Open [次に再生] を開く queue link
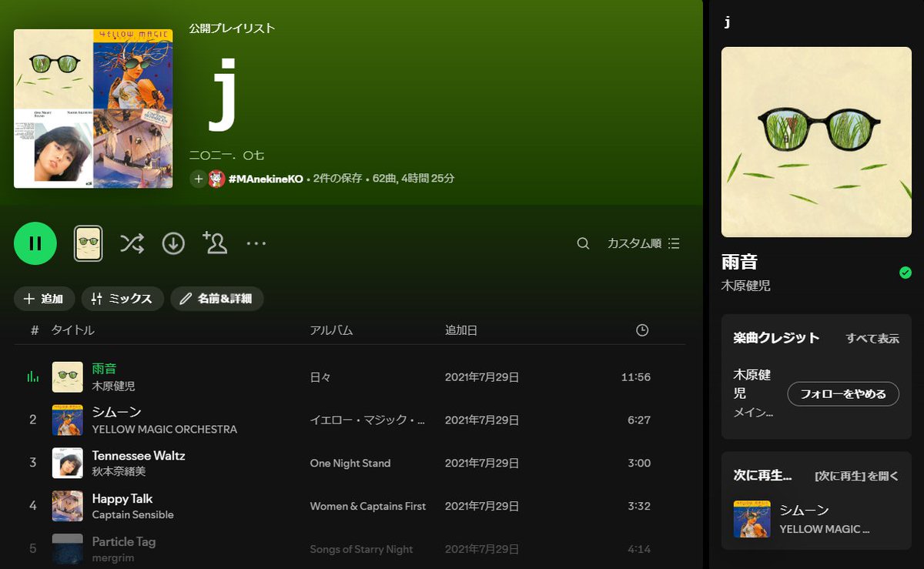Screen dimensions: 924x569 click(856, 476)
